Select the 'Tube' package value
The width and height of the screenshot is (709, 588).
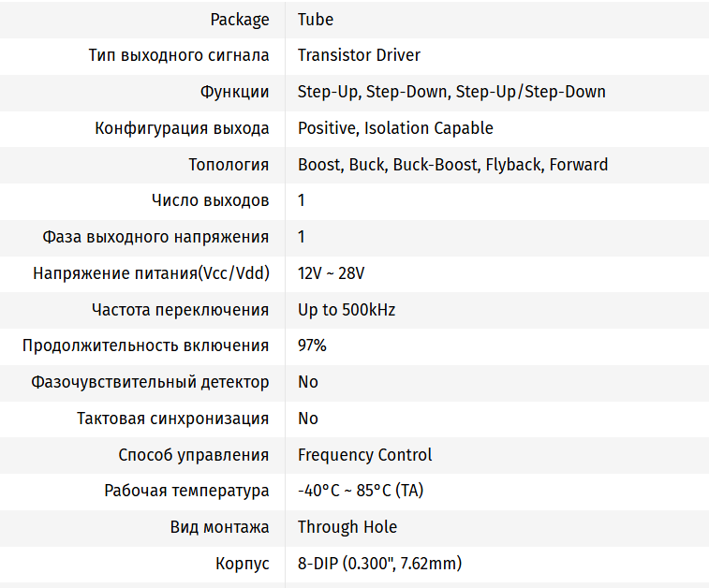coord(316,19)
